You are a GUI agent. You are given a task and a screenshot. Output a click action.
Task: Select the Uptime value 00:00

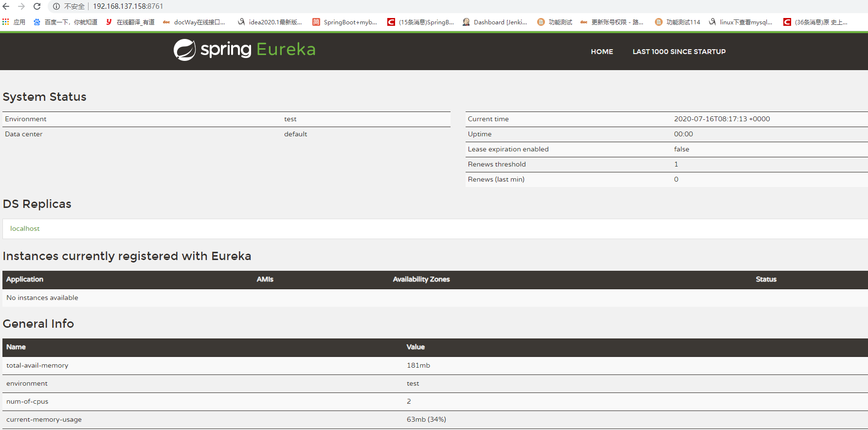pos(684,134)
